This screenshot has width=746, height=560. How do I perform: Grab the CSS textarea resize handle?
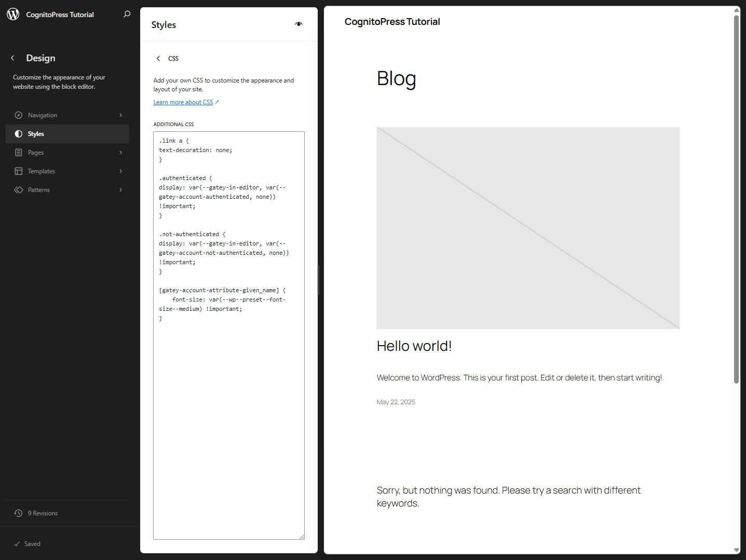coord(302,537)
